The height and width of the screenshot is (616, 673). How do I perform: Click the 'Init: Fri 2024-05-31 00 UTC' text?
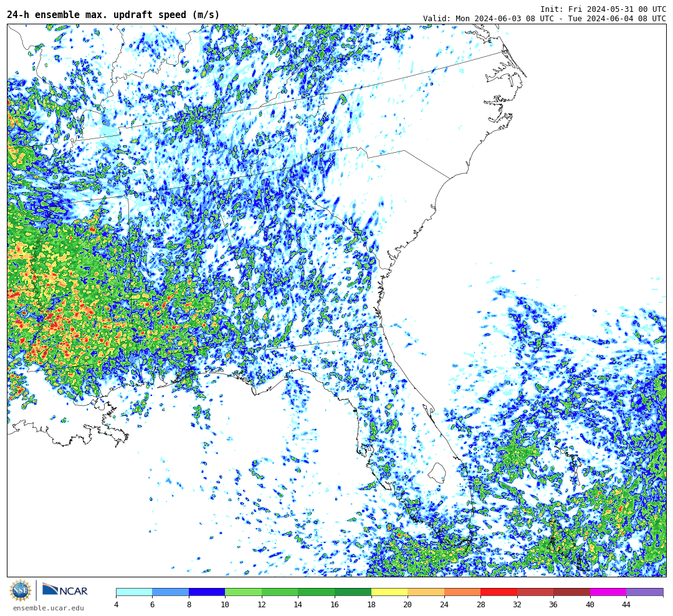(603, 9)
